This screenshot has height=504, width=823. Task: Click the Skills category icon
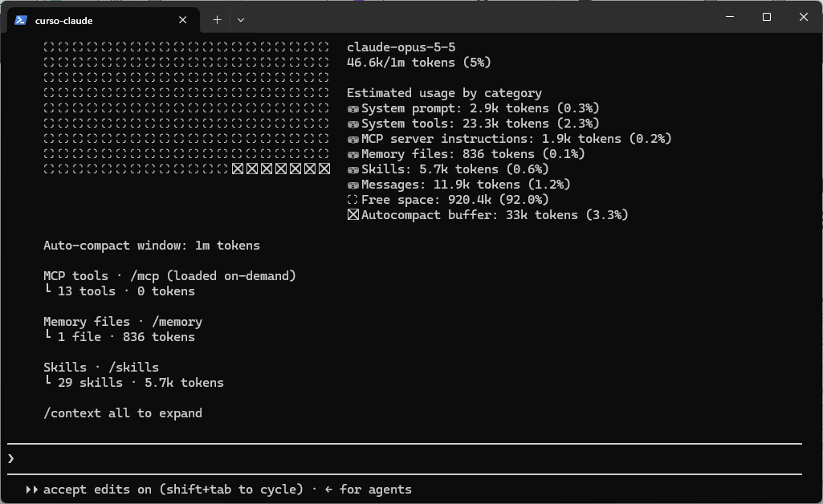pos(352,169)
